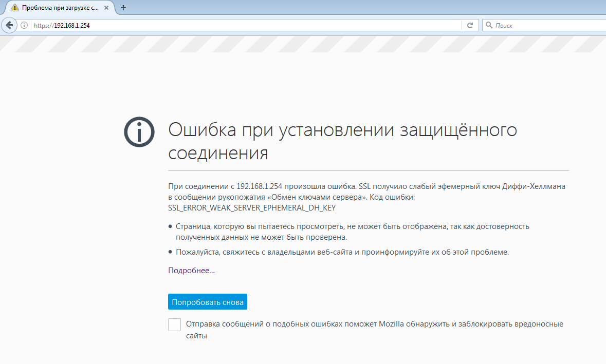
Task: Enable the error reporting to Mozilla checkbox
Action: pyautogui.click(x=175, y=325)
